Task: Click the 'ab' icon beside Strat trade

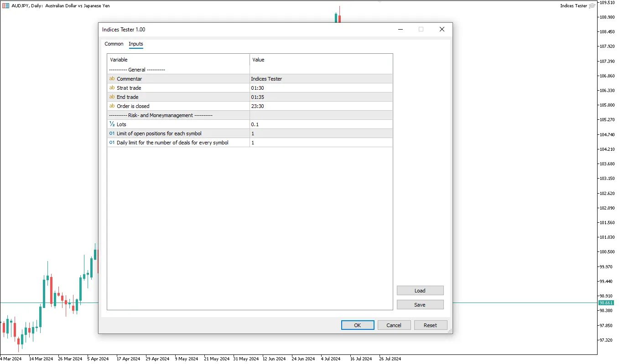Action: pos(112,88)
